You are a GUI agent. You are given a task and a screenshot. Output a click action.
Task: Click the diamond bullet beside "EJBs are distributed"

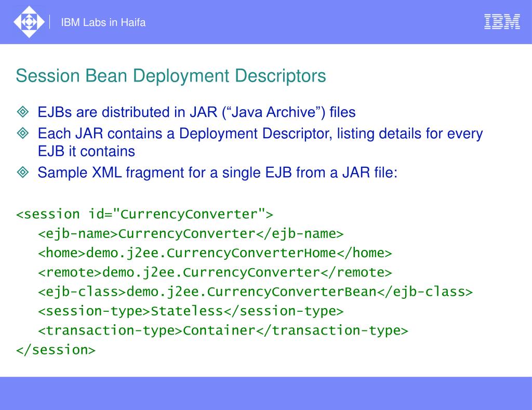tap(23, 112)
